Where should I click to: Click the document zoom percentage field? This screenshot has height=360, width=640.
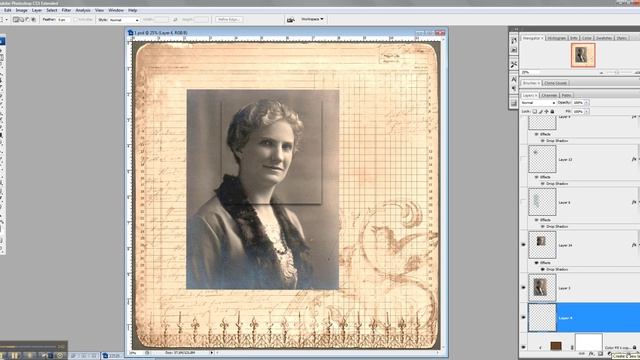(136, 352)
